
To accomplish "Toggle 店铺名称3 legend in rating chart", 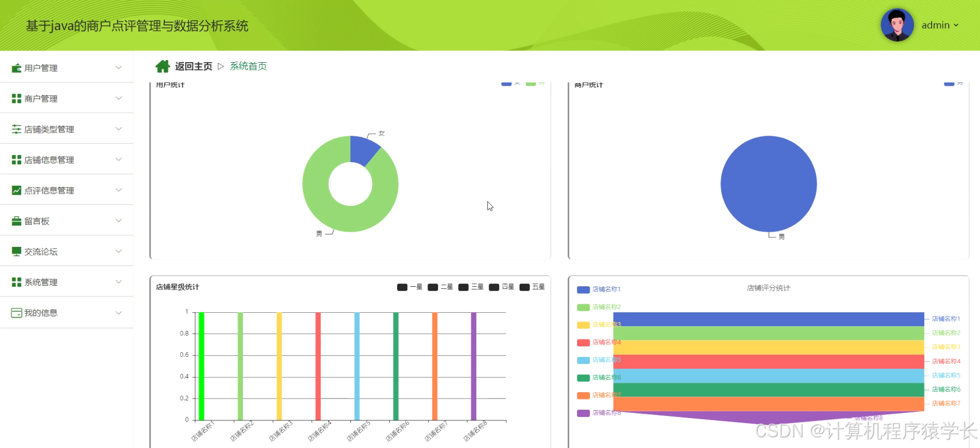I will (599, 325).
